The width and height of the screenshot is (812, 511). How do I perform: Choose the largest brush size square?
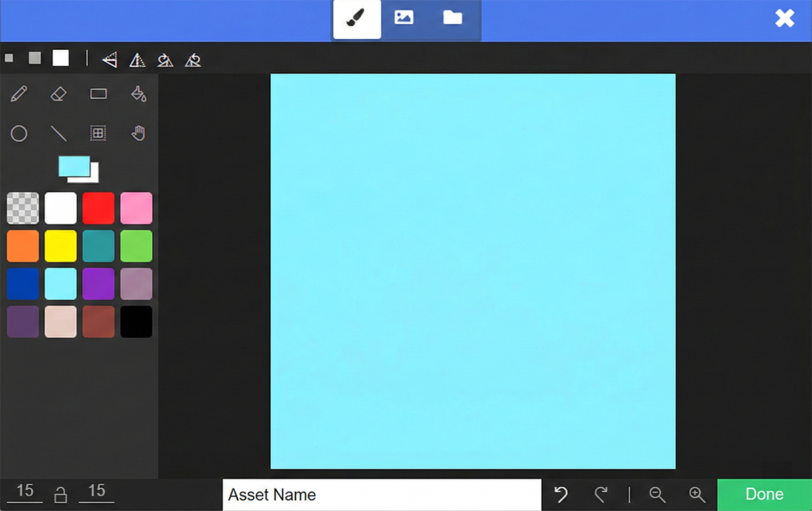61,58
